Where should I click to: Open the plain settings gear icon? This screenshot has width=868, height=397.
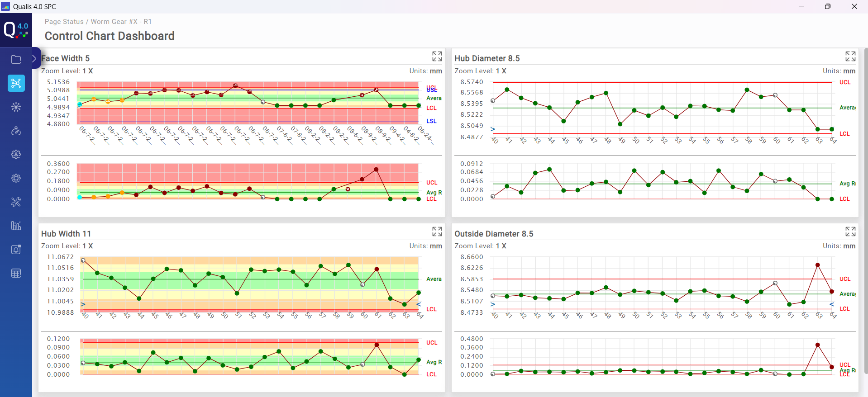tap(16, 178)
